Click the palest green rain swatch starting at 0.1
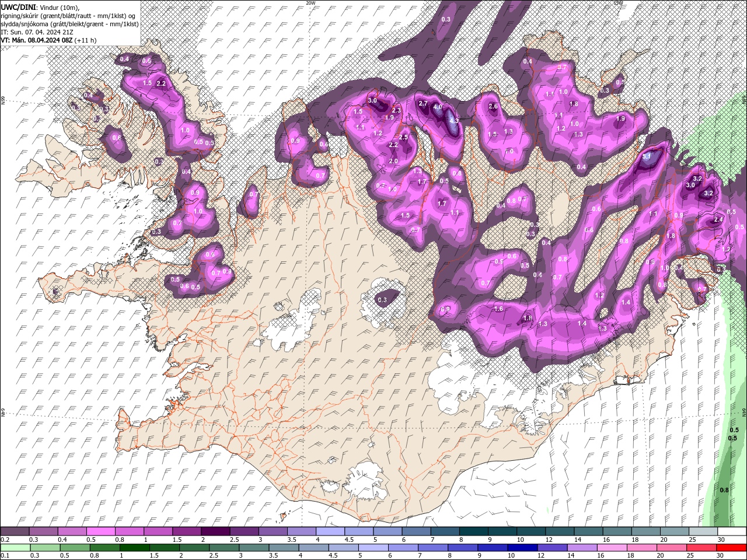The image size is (747, 560). tap(15, 548)
